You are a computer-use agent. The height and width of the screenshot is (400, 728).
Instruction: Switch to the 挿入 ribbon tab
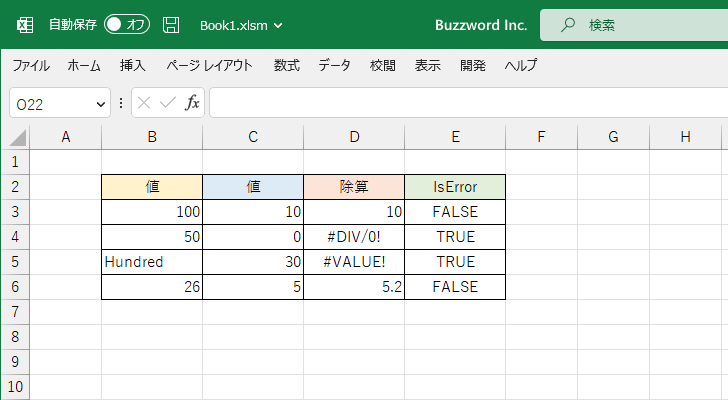pyautogui.click(x=133, y=66)
